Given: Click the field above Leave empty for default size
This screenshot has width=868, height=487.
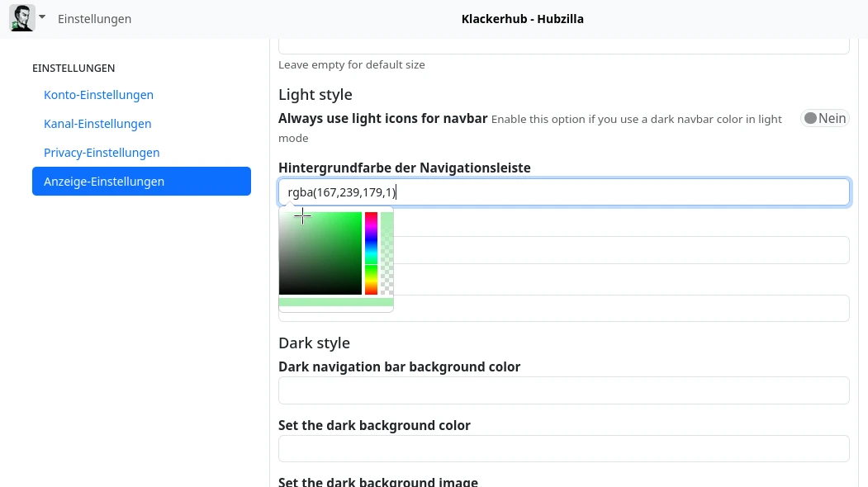Looking at the screenshot, I should [x=563, y=46].
